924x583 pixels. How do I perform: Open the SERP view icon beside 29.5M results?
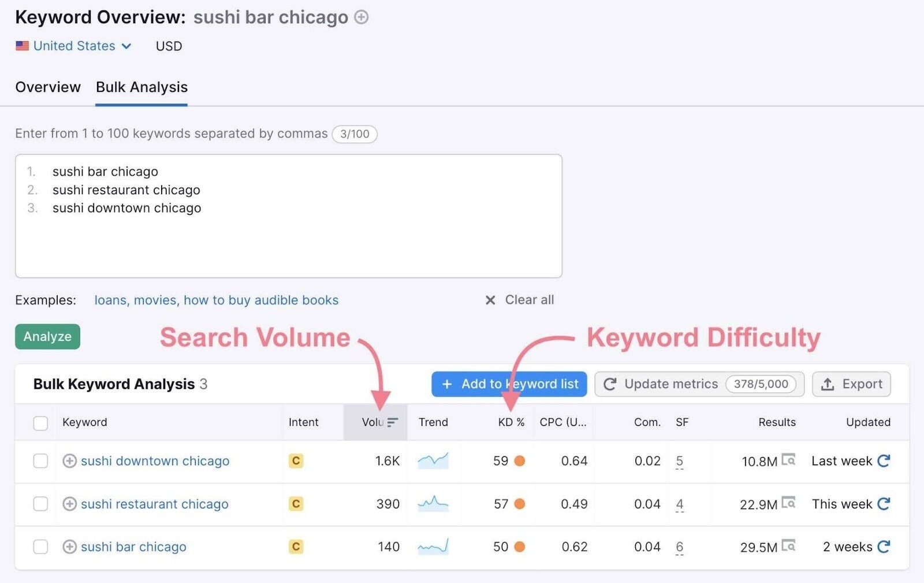[x=788, y=545]
